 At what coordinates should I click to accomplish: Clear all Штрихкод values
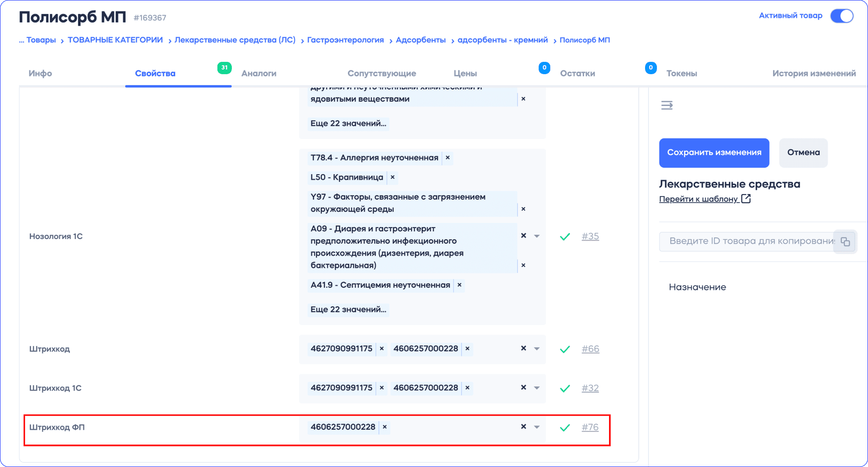524,348
